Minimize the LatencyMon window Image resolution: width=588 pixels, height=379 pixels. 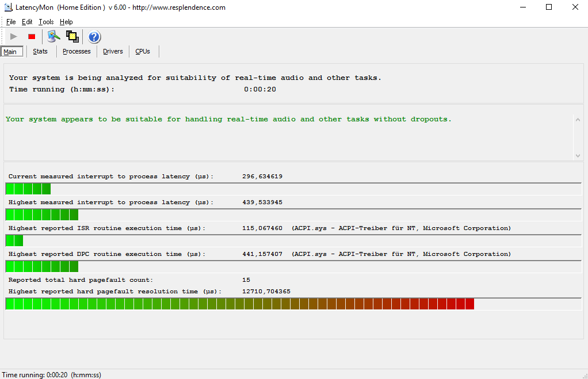[523, 7]
